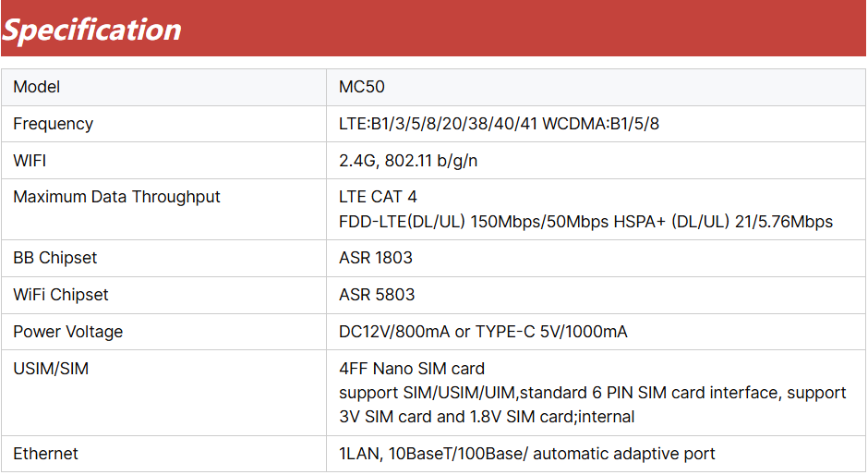Click the DC12V/800mA power value

483,332
